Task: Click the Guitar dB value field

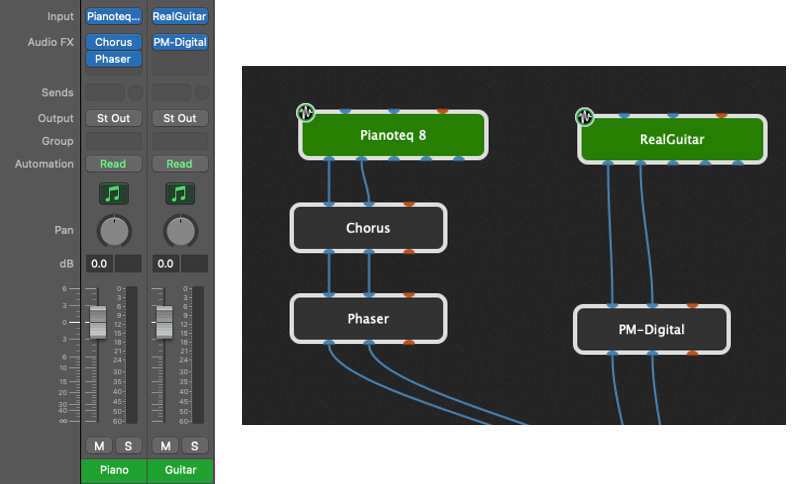Action: 165,264
